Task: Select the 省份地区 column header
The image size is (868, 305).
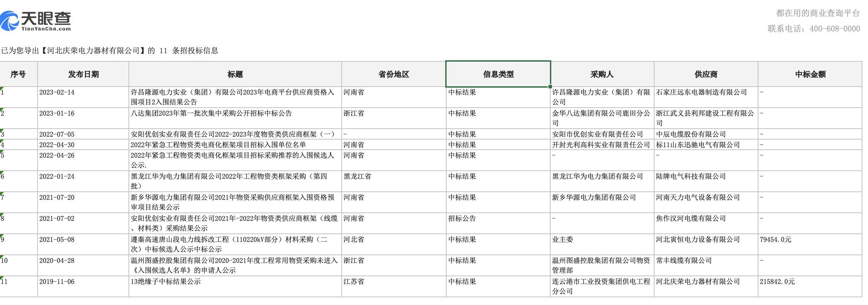Action: [x=394, y=74]
